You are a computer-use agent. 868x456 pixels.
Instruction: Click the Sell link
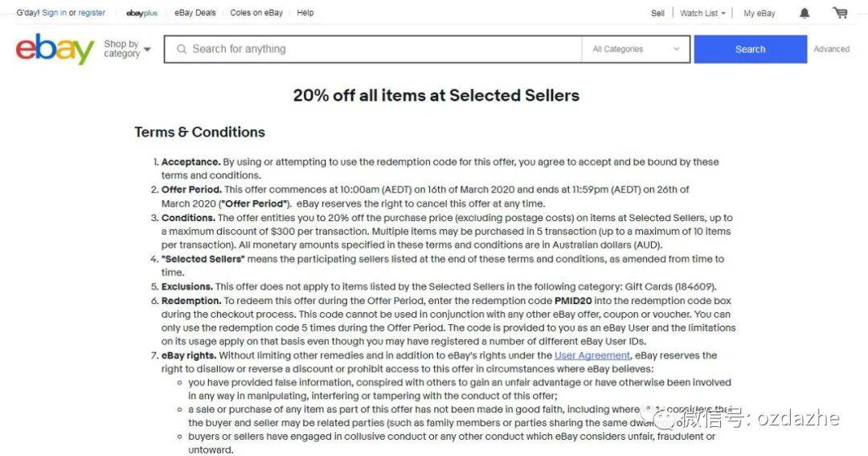click(657, 13)
